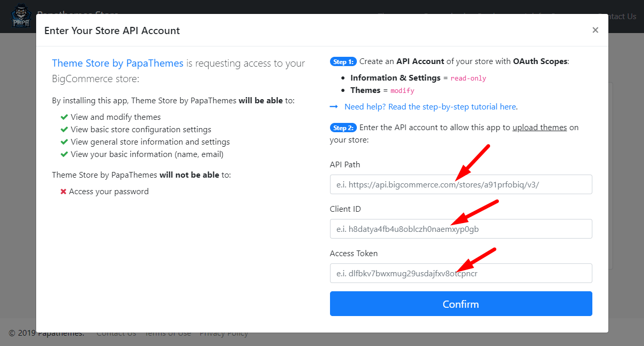
Task: Click the read-only scope code tag
Action: click(468, 78)
